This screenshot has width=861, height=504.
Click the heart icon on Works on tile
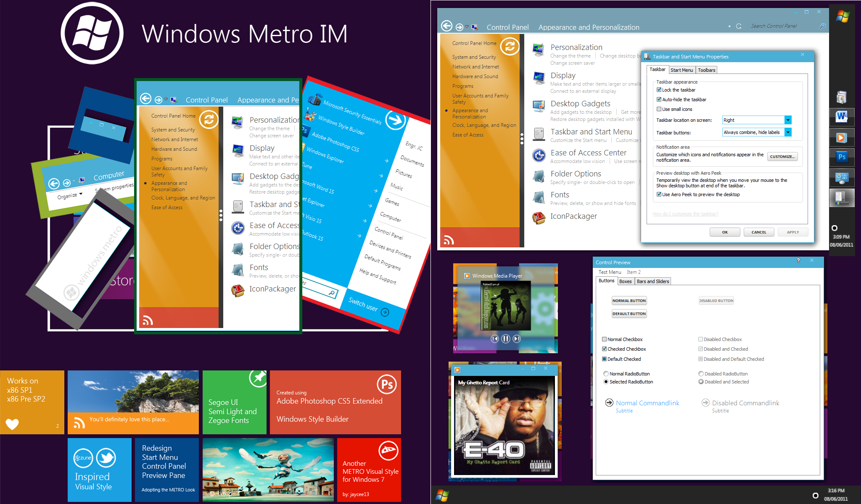(12, 424)
